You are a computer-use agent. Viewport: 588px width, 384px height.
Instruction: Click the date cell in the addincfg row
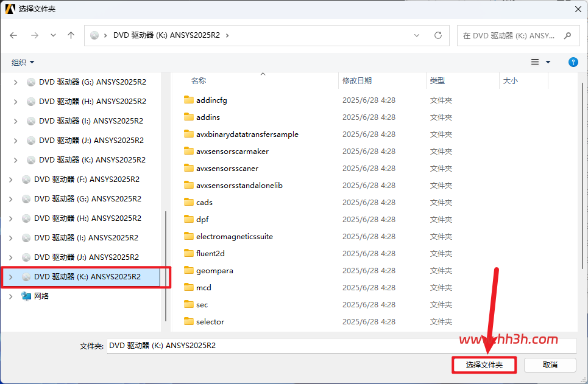[x=369, y=100]
